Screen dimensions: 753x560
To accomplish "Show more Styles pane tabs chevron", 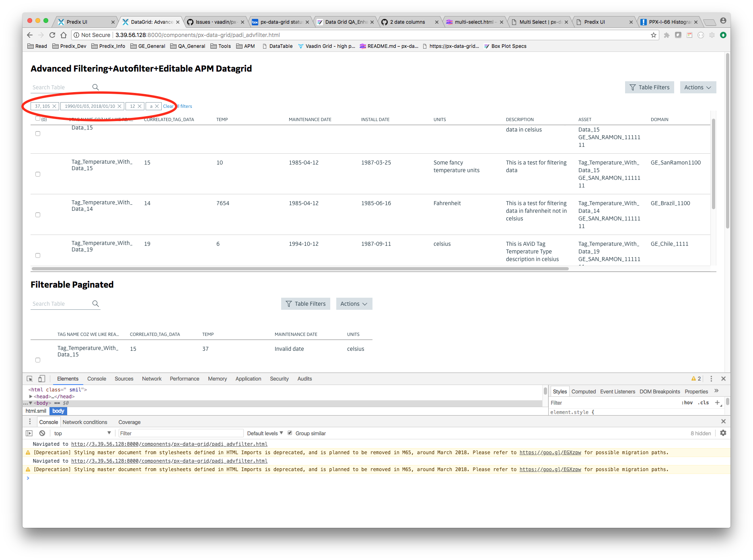I will coord(716,391).
